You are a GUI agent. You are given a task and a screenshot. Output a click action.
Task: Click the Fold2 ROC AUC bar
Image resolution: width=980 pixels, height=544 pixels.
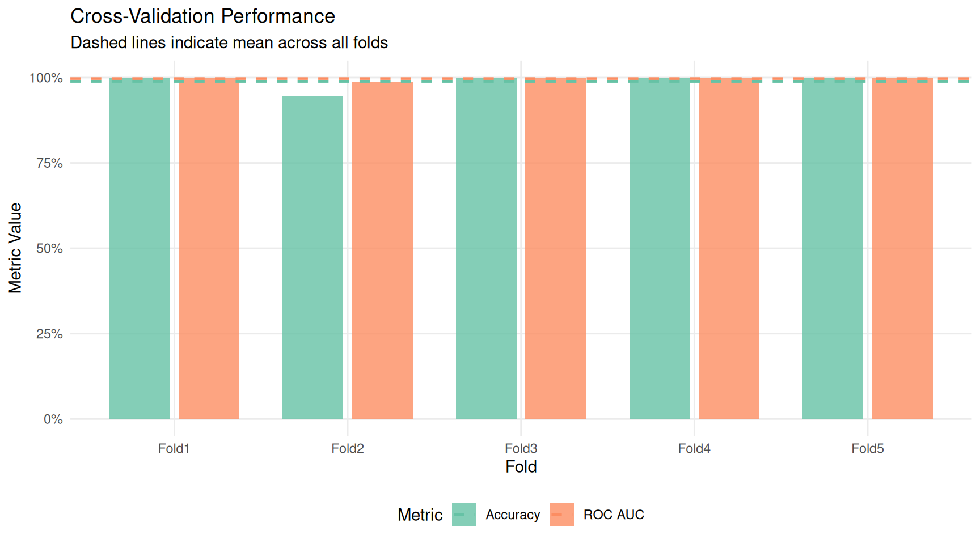382,252
